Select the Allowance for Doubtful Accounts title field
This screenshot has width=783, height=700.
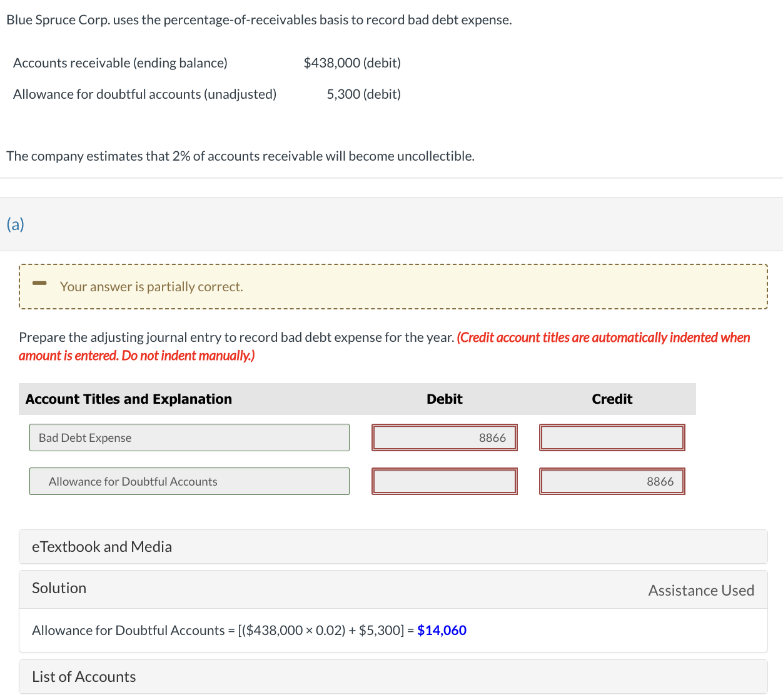click(189, 481)
